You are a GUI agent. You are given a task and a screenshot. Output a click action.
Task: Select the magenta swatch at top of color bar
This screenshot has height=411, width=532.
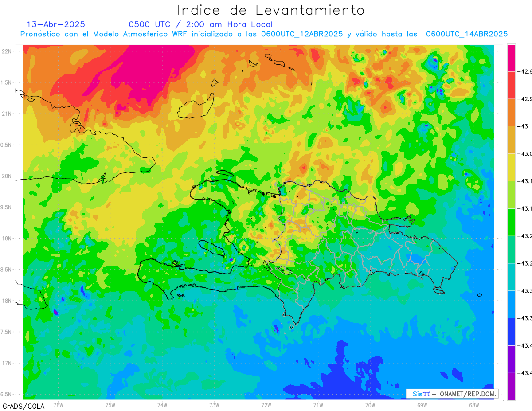[x=511, y=58]
